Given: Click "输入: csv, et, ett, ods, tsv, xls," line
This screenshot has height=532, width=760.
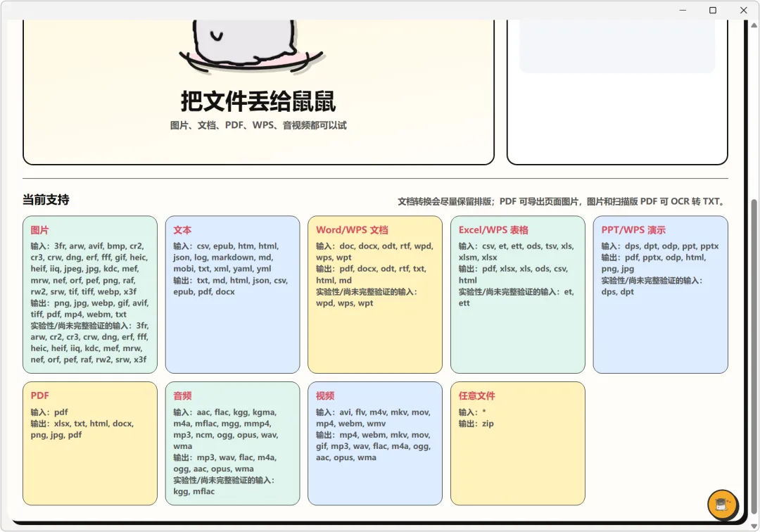Looking at the screenshot, I should coord(517,246).
